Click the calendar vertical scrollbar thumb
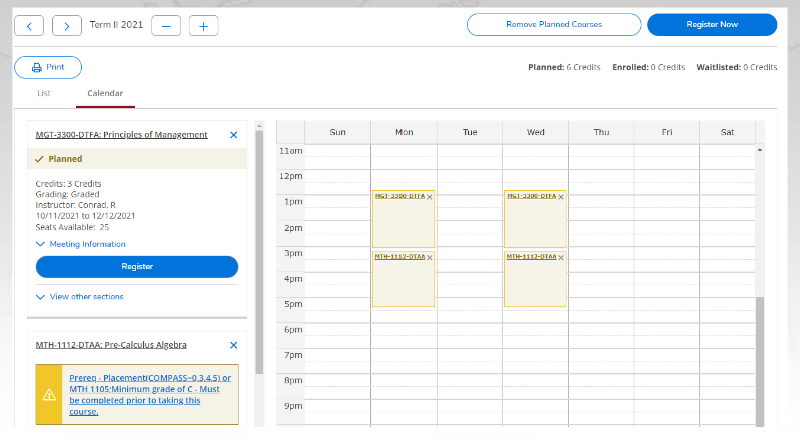This screenshot has width=800, height=444. 760,361
